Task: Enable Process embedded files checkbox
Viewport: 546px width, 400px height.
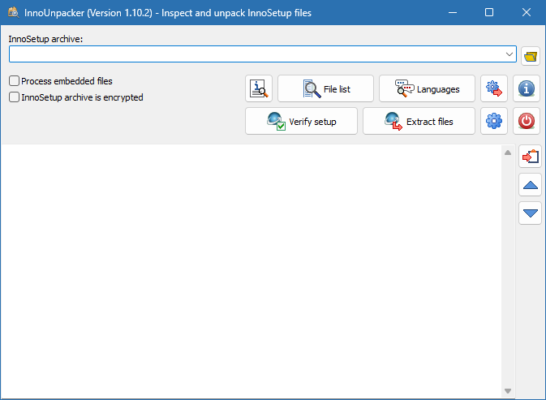Action: point(14,81)
